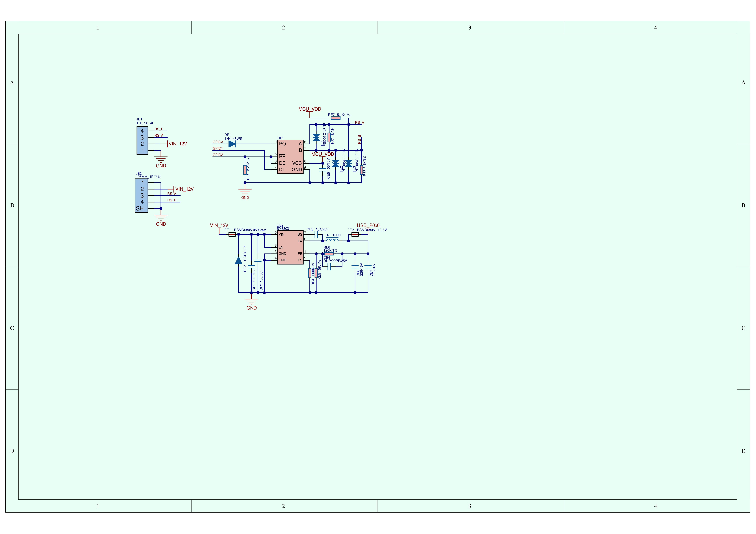Click the RS_B net label on JE1 pin 4
The height and width of the screenshot is (534, 756).
pos(159,129)
